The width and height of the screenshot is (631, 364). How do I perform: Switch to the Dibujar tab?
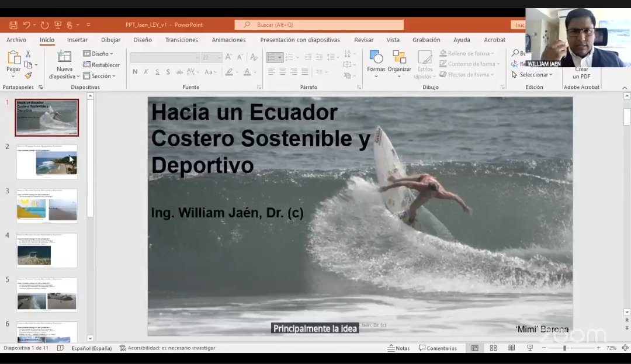(110, 40)
